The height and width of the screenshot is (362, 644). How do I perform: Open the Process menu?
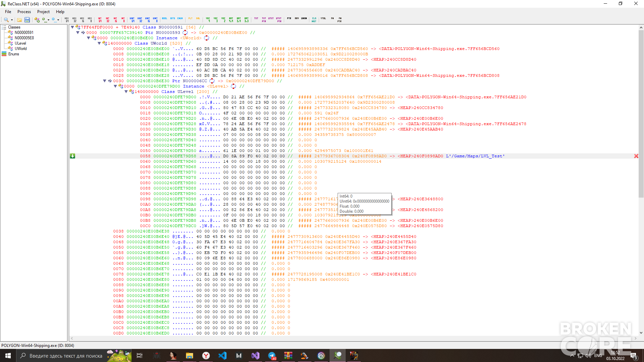click(24, 12)
